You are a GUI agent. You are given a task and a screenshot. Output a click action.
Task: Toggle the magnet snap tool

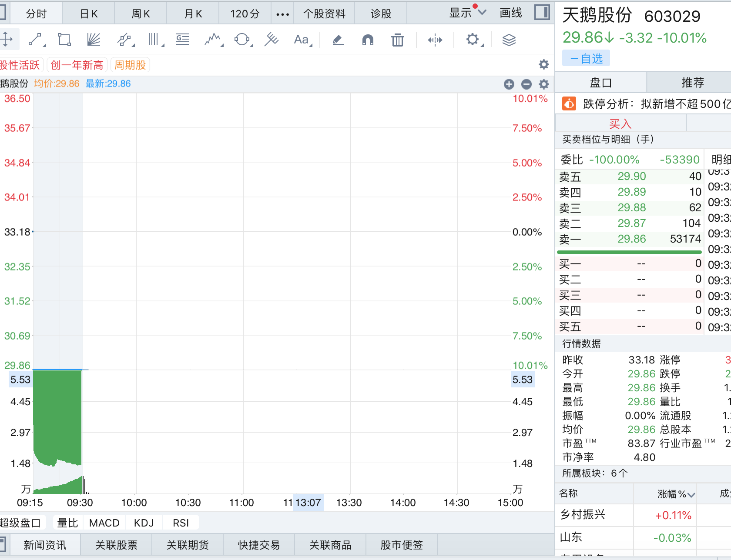368,40
